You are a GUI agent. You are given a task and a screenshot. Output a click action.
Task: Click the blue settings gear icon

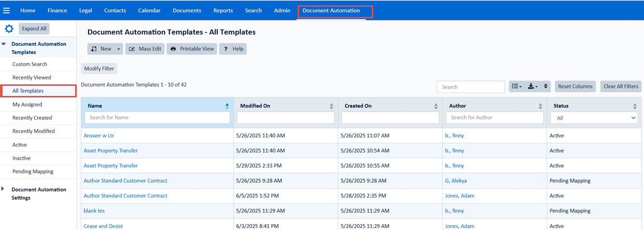pyautogui.click(x=9, y=29)
